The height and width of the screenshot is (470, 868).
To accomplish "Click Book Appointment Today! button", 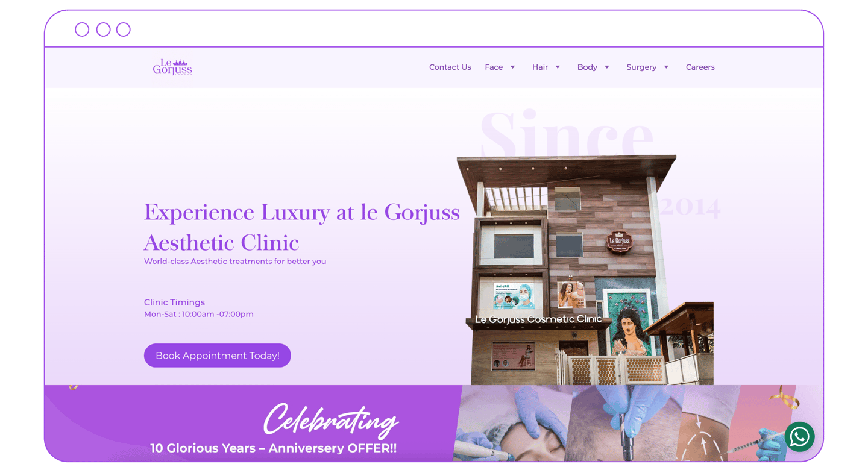I will (x=218, y=356).
